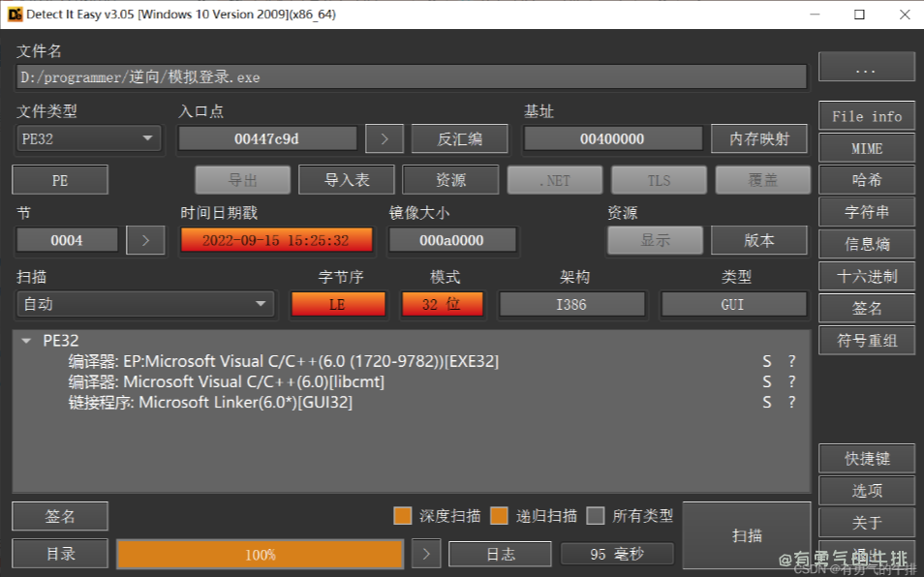Open the File info panel
924x577 pixels.
pyautogui.click(x=867, y=116)
